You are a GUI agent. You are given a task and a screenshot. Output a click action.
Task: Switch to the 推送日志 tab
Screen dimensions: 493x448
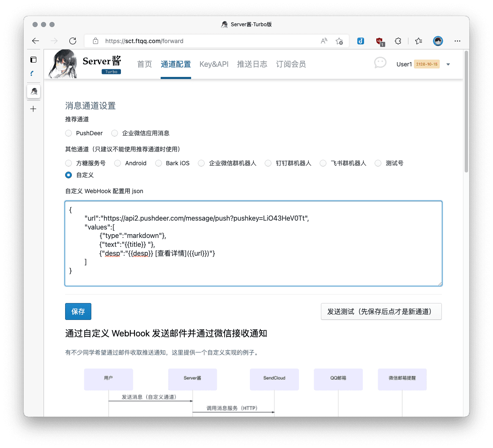[x=252, y=64]
